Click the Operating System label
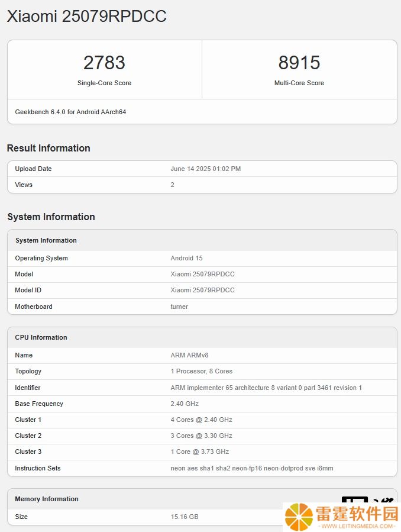The width and height of the screenshot is (401, 532). click(41, 258)
